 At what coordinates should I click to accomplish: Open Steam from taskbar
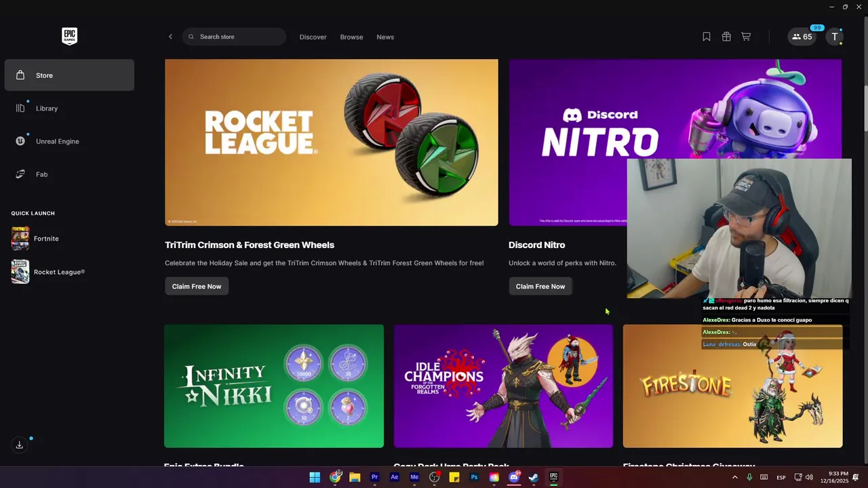534,477
